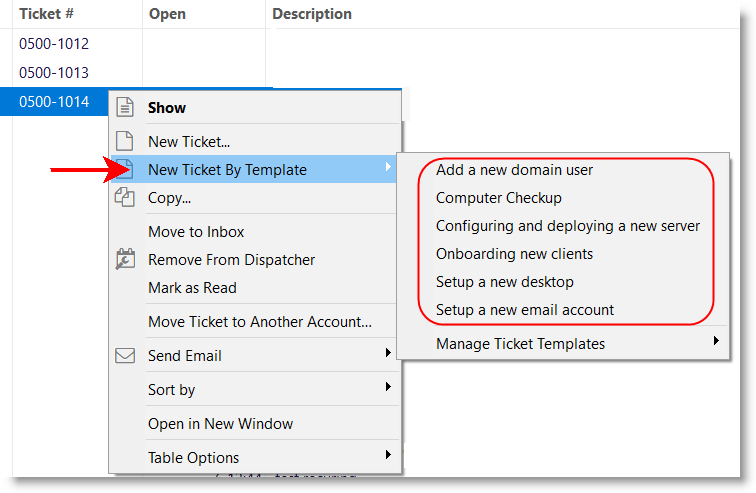Click the Send Email envelope icon
The image size is (756, 493).
click(125, 355)
